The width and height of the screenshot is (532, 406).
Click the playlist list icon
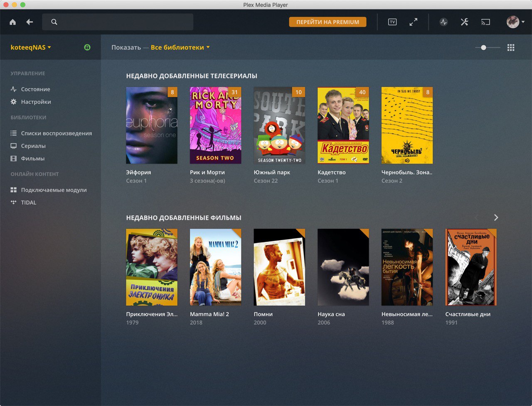click(14, 133)
